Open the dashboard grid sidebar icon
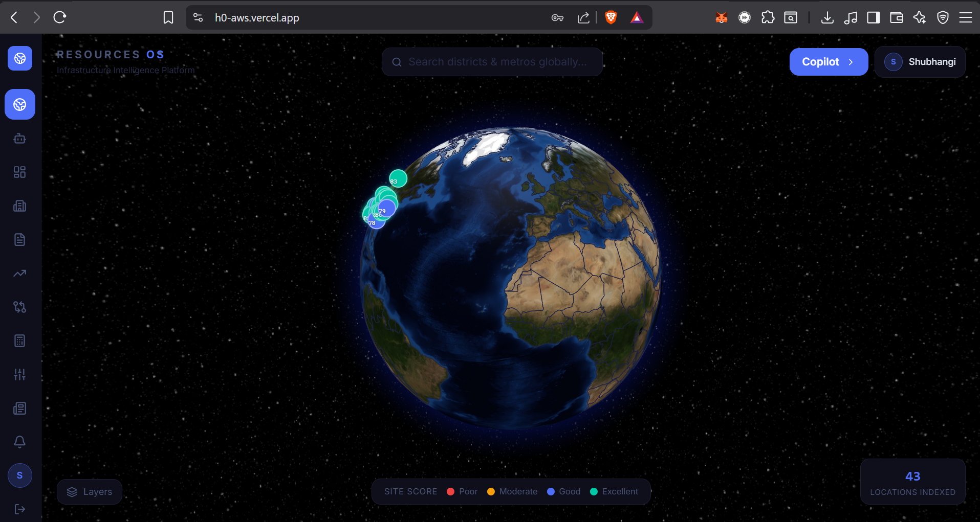980x522 pixels. click(x=19, y=172)
